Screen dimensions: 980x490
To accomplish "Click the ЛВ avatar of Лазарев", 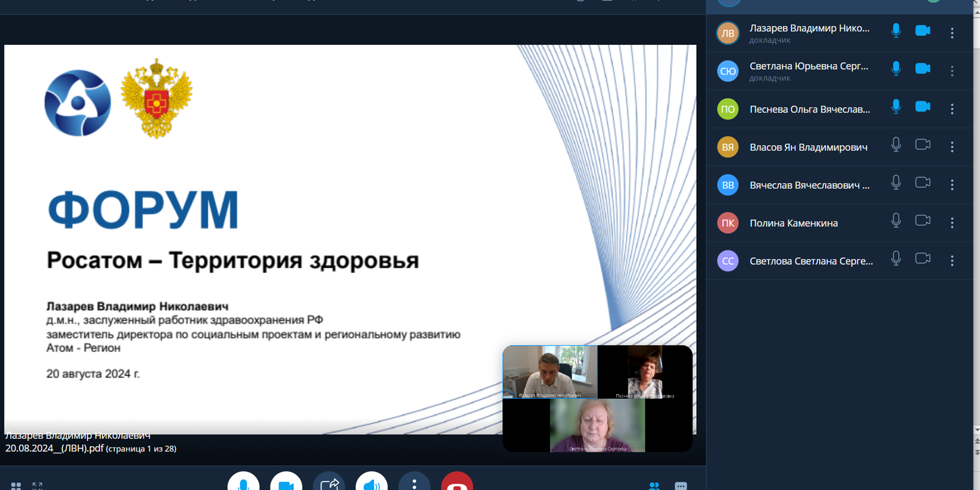I will coord(728,33).
